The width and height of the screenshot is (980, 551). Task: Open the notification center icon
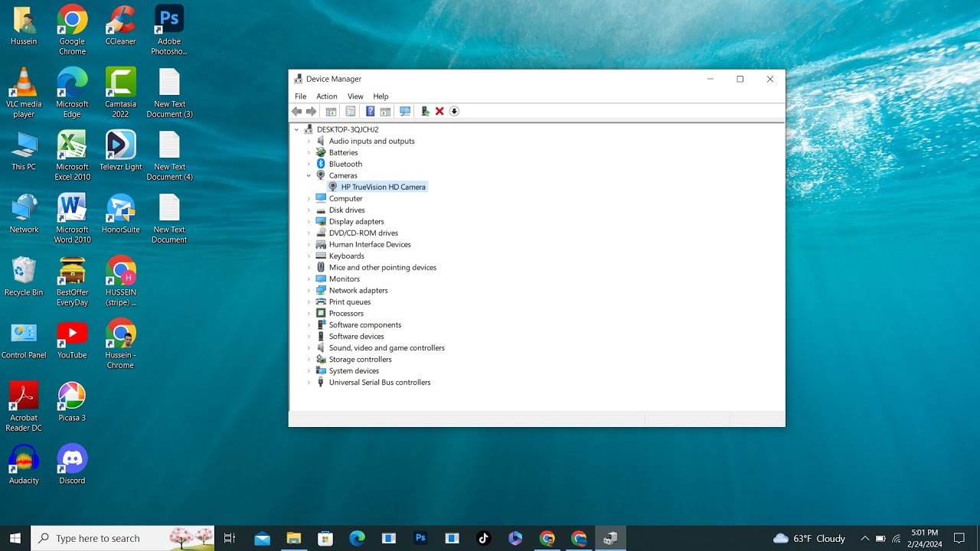click(959, 538)
